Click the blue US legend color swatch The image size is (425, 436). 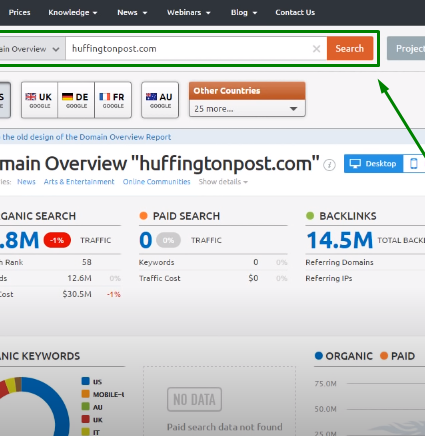(x=86, y=381)
